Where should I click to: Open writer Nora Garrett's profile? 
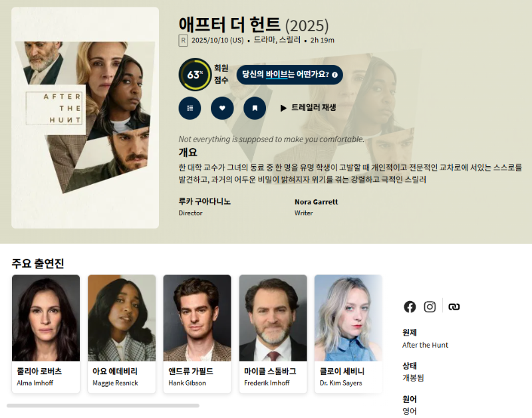317,202
